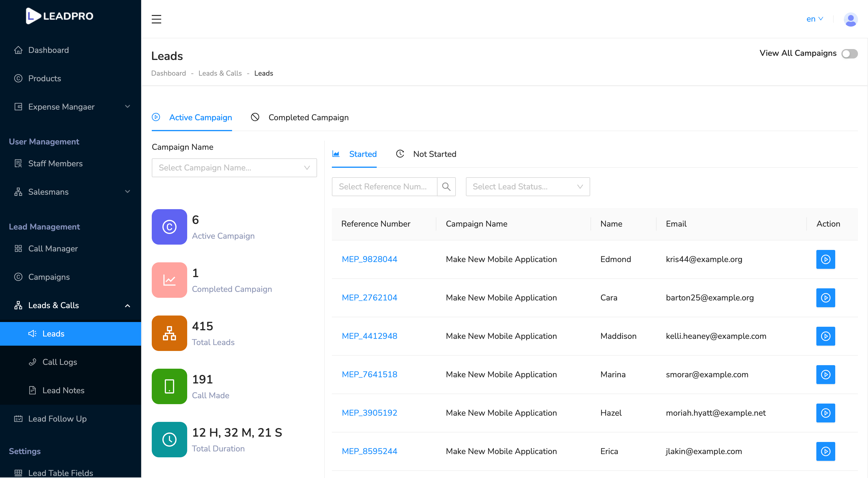
Task: Click the Lead Table Fields icon
Action: coord(18,473)
